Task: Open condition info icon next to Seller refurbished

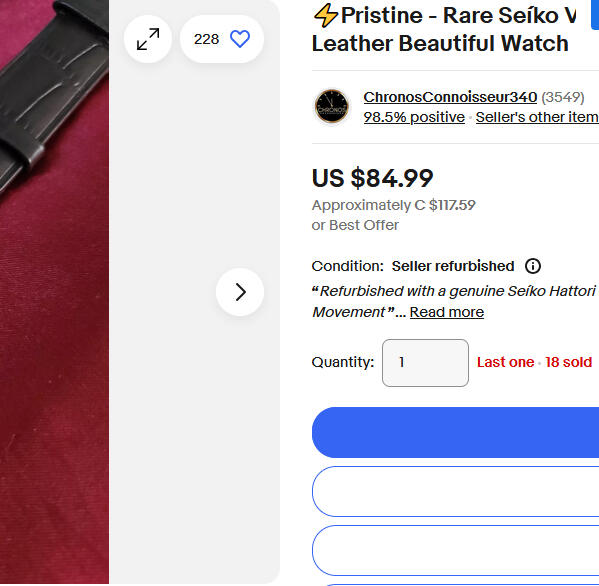Action: [533, 266]
